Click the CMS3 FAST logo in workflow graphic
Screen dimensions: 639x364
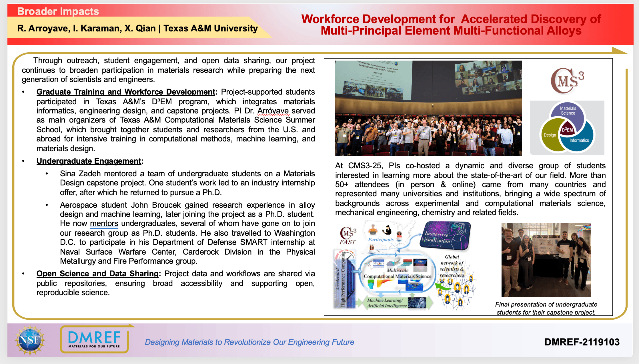(348, 236)
